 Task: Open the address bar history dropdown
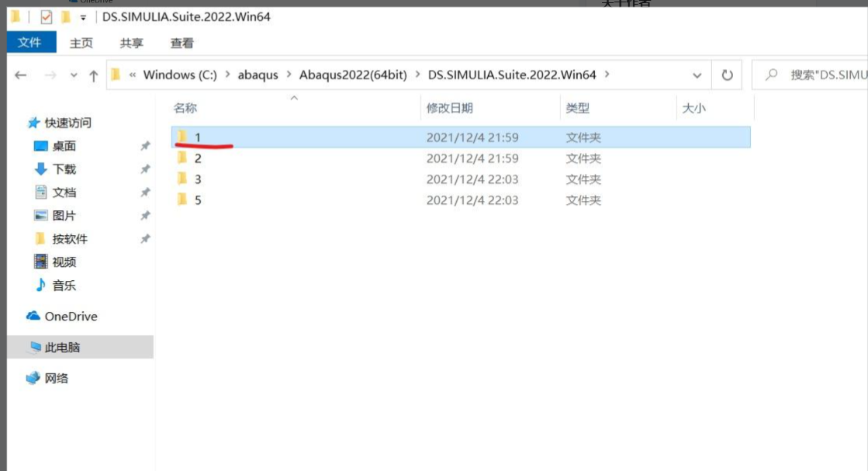(697, 75)
